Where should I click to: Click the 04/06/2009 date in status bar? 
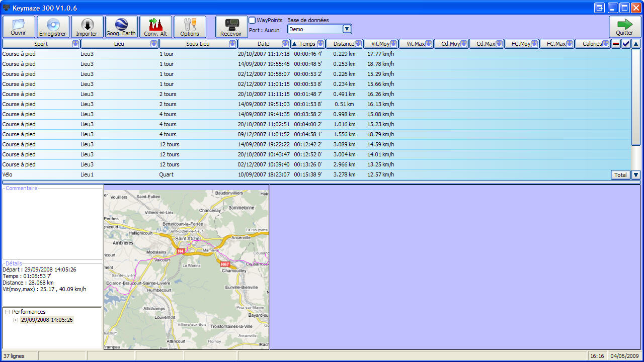(624, 356)
